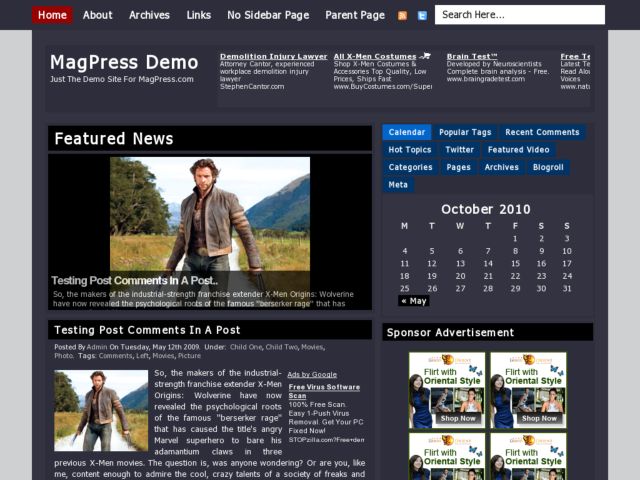Screen dimensions: 640x480
Task: Open the Twitter icon in navigation bar
Action: 422,16
